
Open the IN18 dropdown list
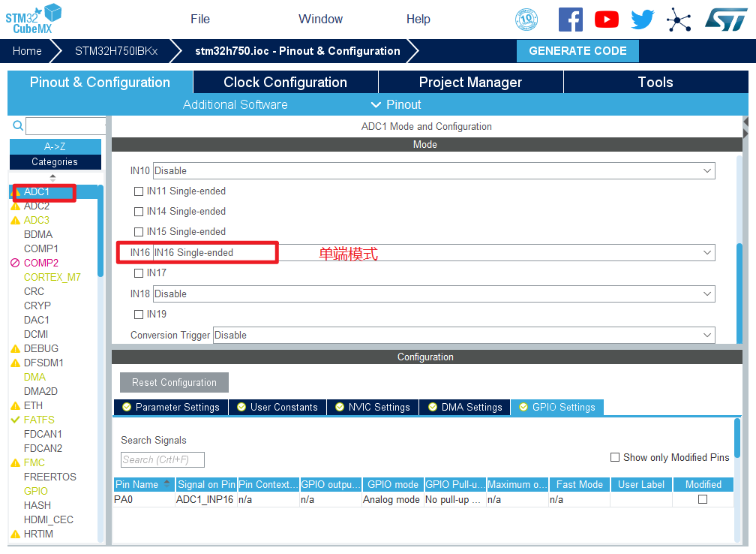(433, 294)
